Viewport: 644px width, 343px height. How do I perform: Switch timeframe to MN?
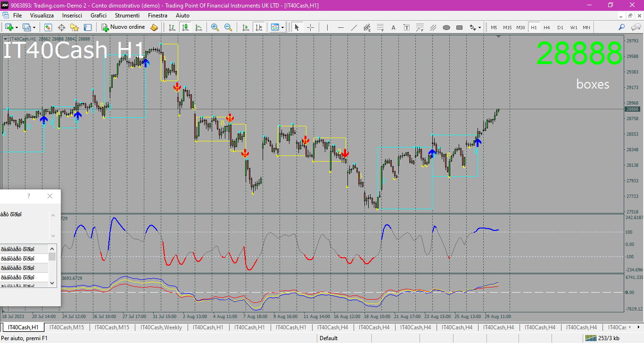pyautogui.click(x=586, y=27)
